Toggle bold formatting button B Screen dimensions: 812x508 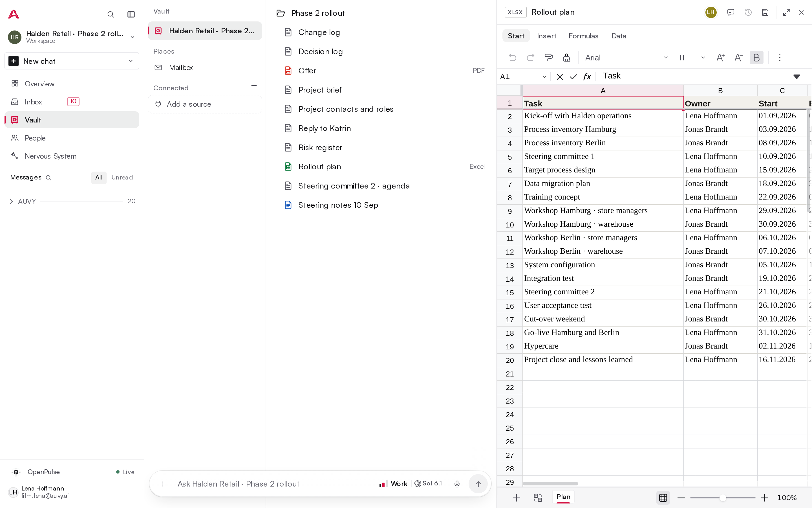coord(756,58)
